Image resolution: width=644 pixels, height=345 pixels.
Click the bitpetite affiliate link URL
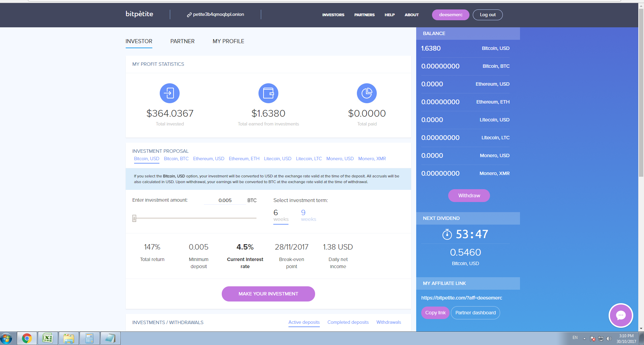[x=462, y=298]
